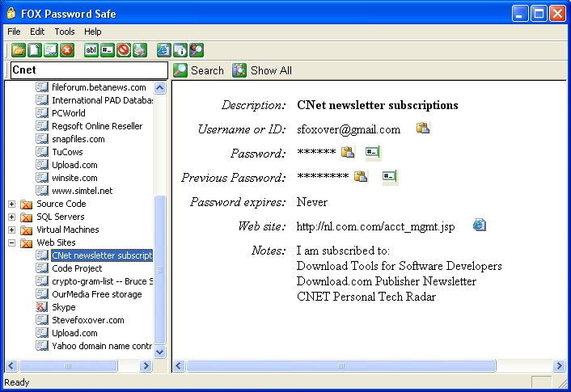Click the details pane scroll right arrow
Viewport: 571px width, 392px height.
point(559,365)
